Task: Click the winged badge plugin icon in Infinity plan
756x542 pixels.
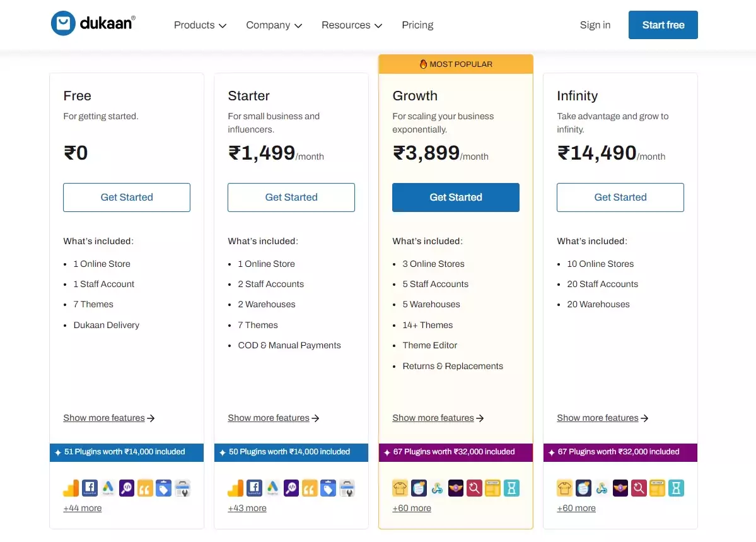Action: pos(620,488)
